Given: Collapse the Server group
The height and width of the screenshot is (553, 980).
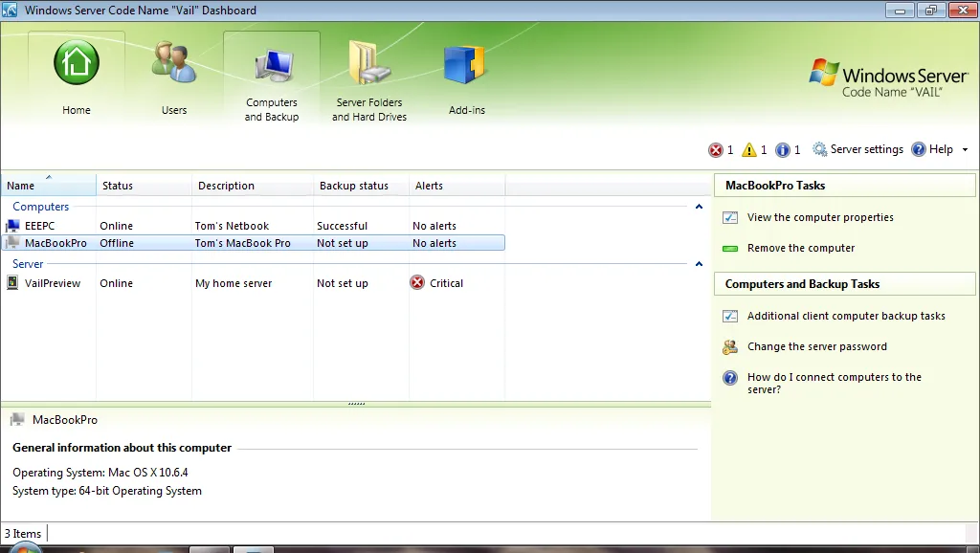Looking at the screenshot, I should pyautogui.click(x=699, y=264).
